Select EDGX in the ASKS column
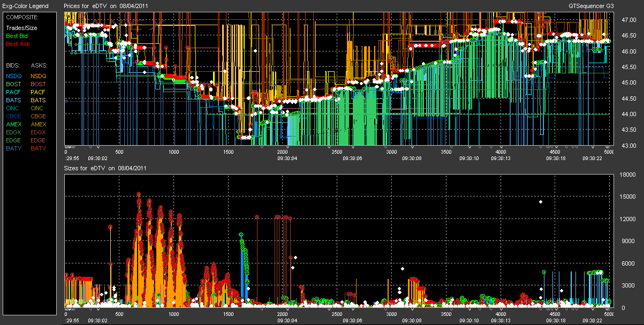The width and height of the screenshot is (644, 325). (39, 132)
